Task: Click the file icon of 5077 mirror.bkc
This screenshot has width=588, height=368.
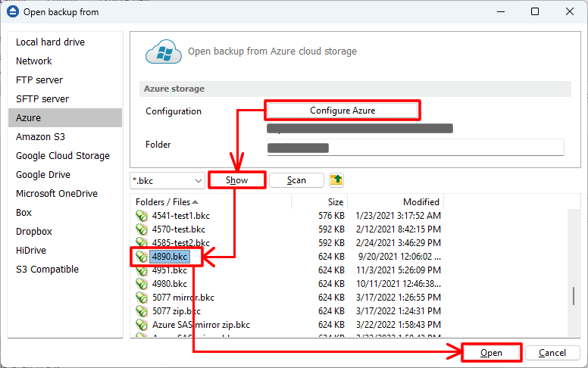Action: tap(142, 298)
